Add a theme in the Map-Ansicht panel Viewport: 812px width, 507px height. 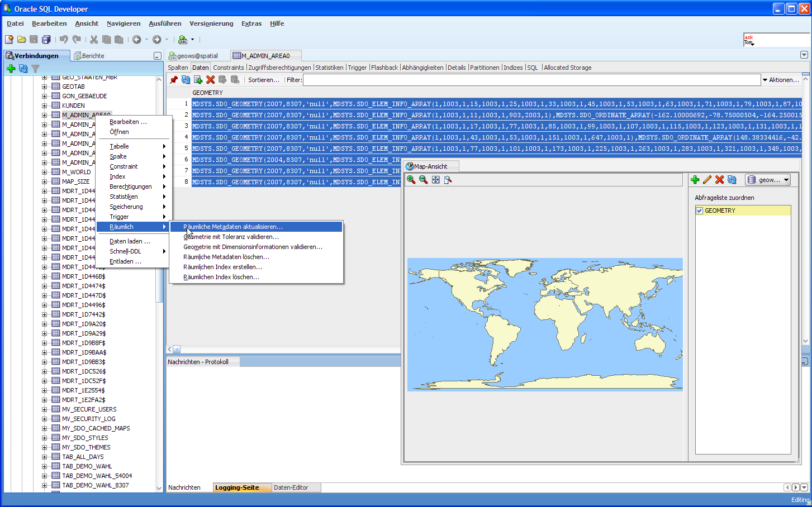[696, 180]
